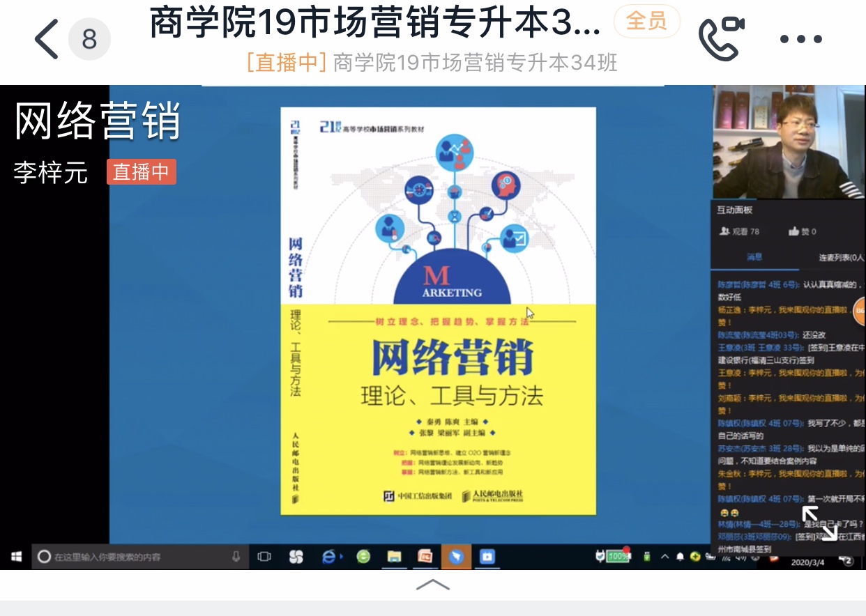Click the 网络营销 book cover slide
Viewport: 866px width, 616px height.
point(438,311)
